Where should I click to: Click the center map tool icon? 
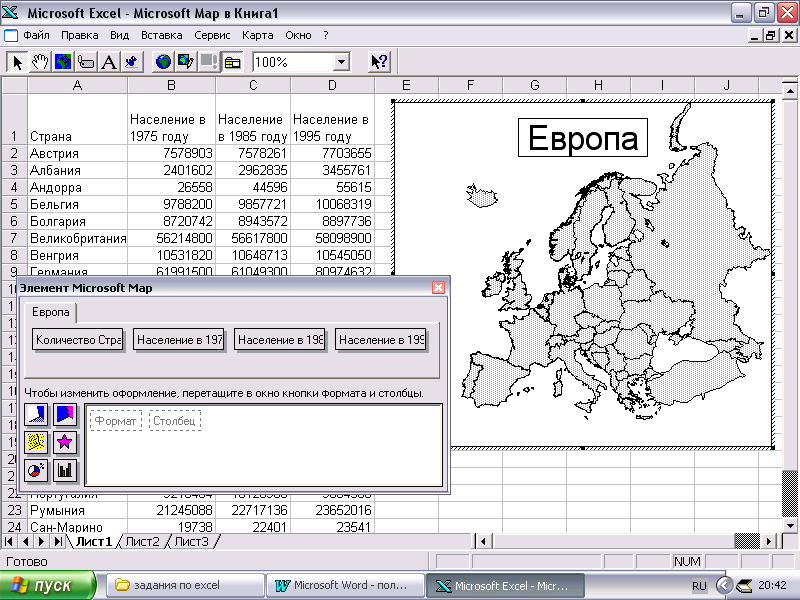pyautogui.click(x=63, y=62)
